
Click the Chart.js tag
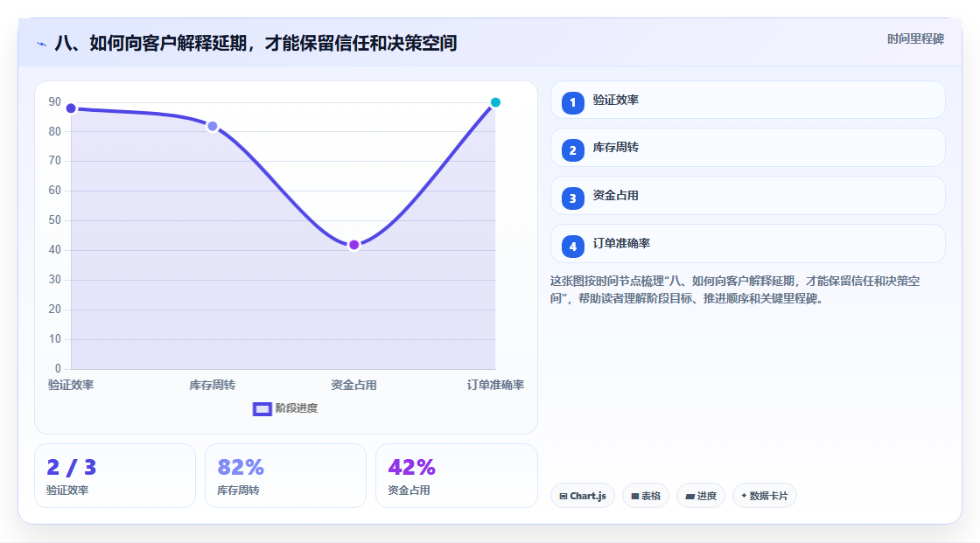pyautogui.click(x=583, y=496)
